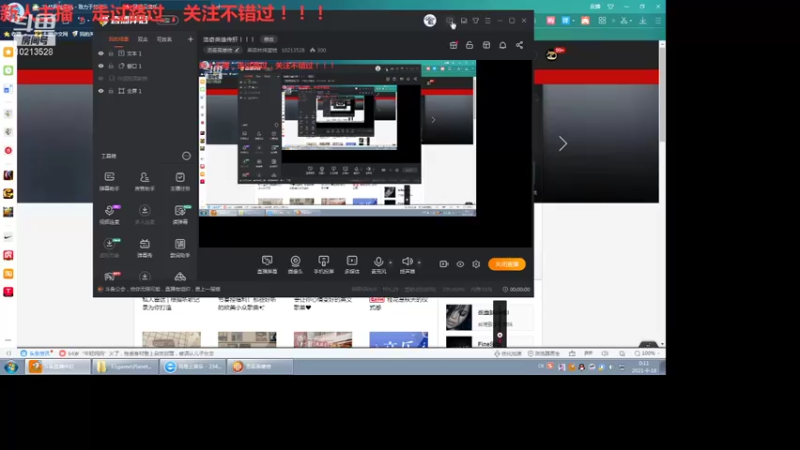This screenshot has height=450, width=800.
Task: Show the dimmed third source layer
Action: point(101,78)
